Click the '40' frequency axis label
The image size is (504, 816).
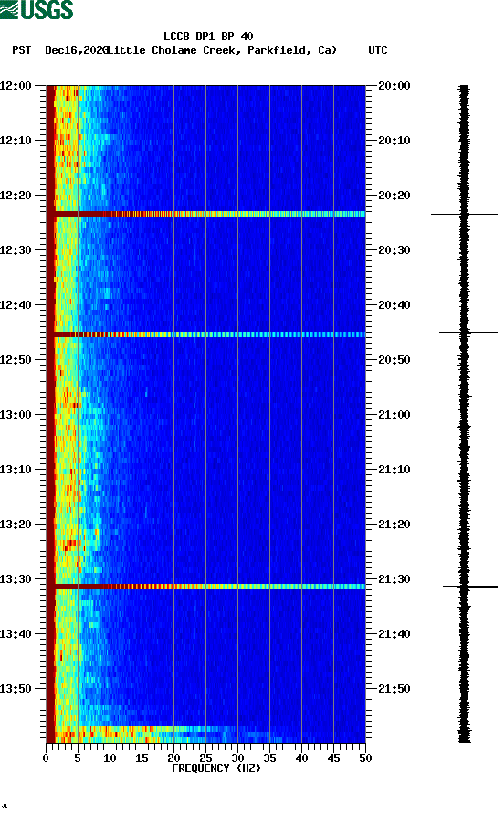(x=301, y=758)
